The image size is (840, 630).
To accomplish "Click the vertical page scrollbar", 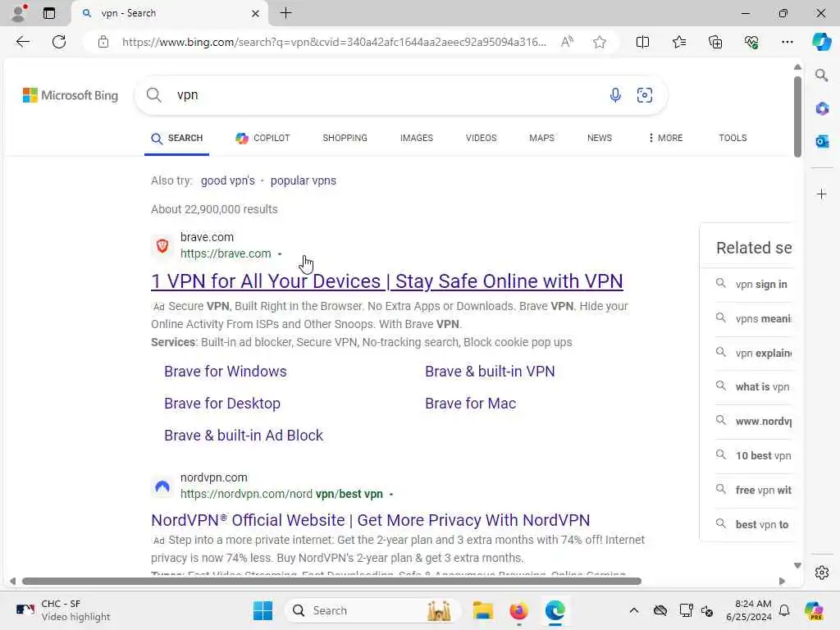I will [797, 116].
